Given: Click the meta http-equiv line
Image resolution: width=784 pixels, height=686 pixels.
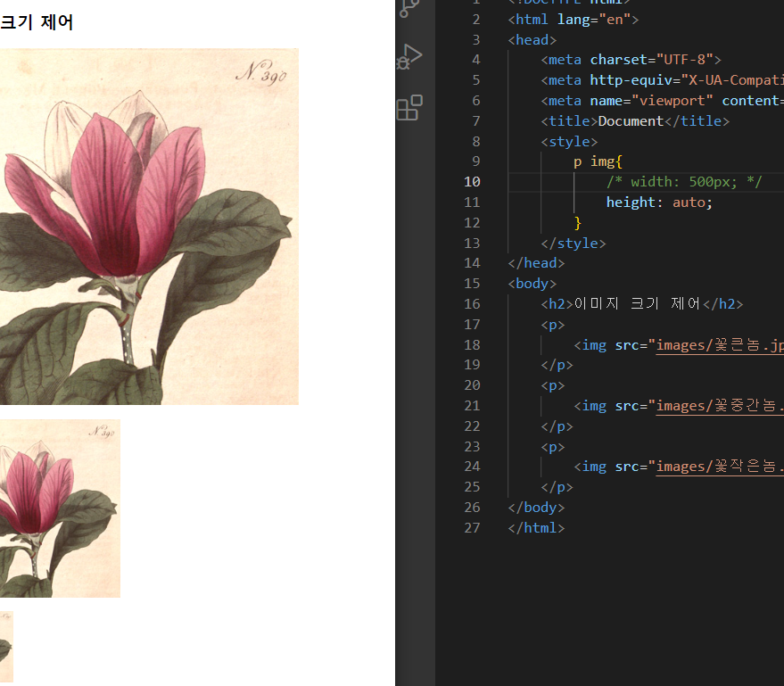Looking at the screenshot, I should [x=662, y=80].
